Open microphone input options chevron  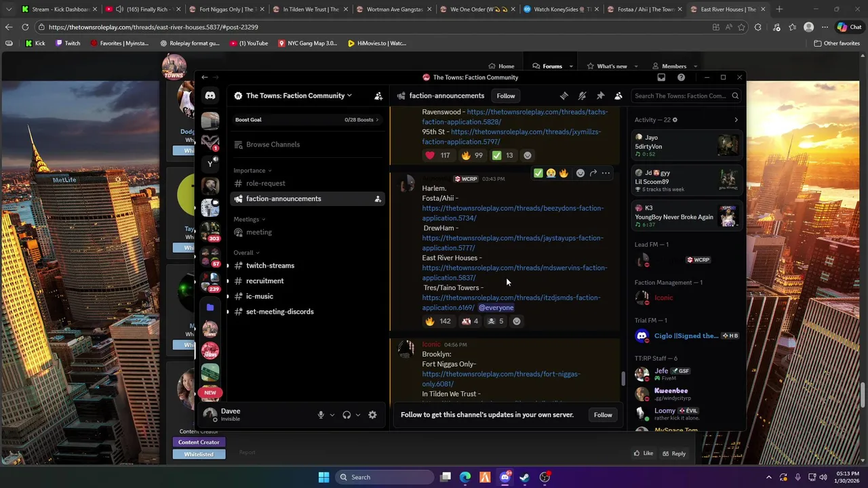pos(332,415)
